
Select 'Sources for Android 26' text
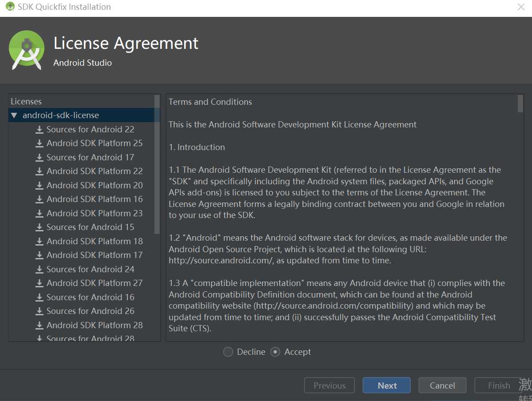[90, 311]
